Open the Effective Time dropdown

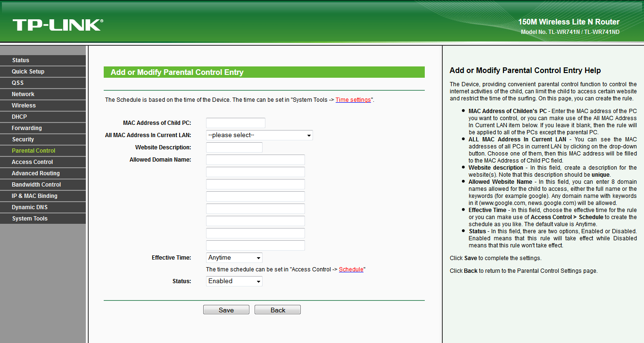pyautogui.click(x=234, y=258)
